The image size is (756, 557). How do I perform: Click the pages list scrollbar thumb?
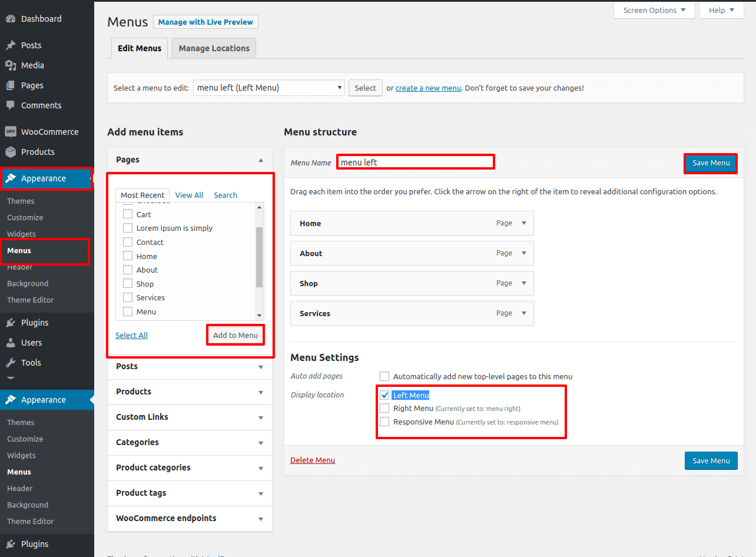pyautogui.click(x=259, y=257)
